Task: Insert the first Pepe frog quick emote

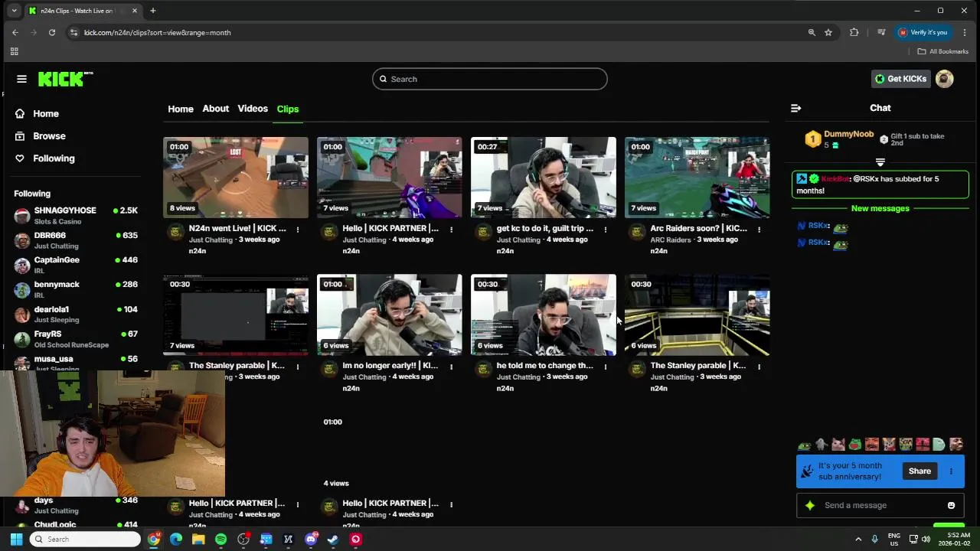Action: pos(805,445)
